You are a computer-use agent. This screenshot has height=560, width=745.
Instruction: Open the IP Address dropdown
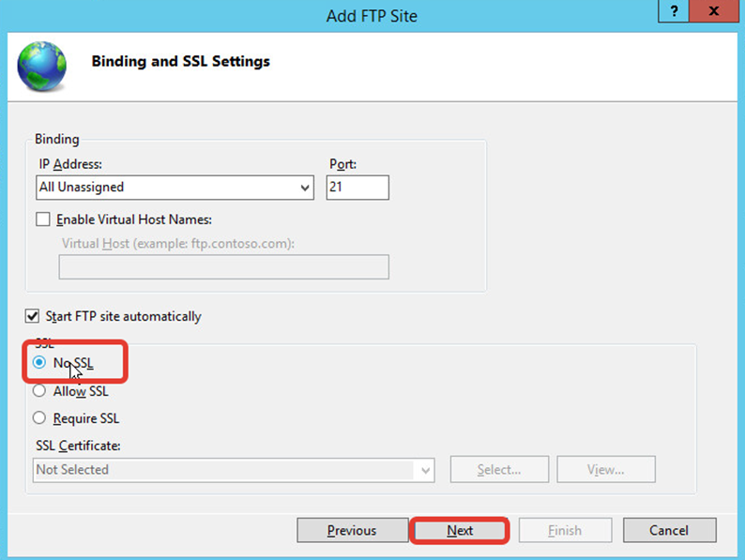pos(175,188)
